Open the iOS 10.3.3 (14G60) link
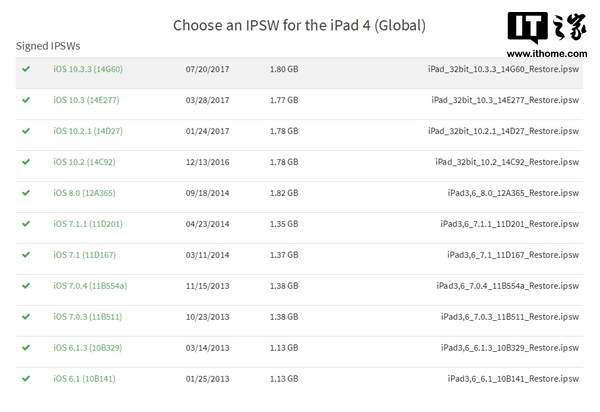 point(88,69)
